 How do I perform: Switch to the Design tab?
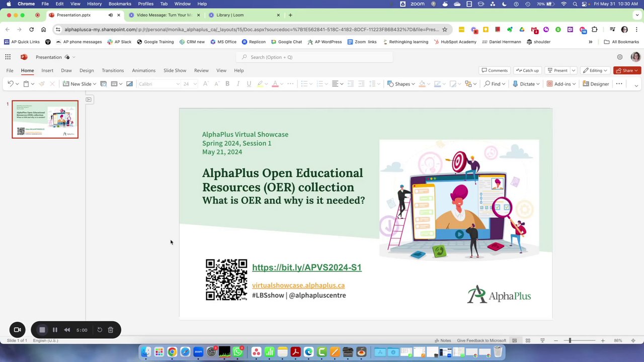(87, 70)
